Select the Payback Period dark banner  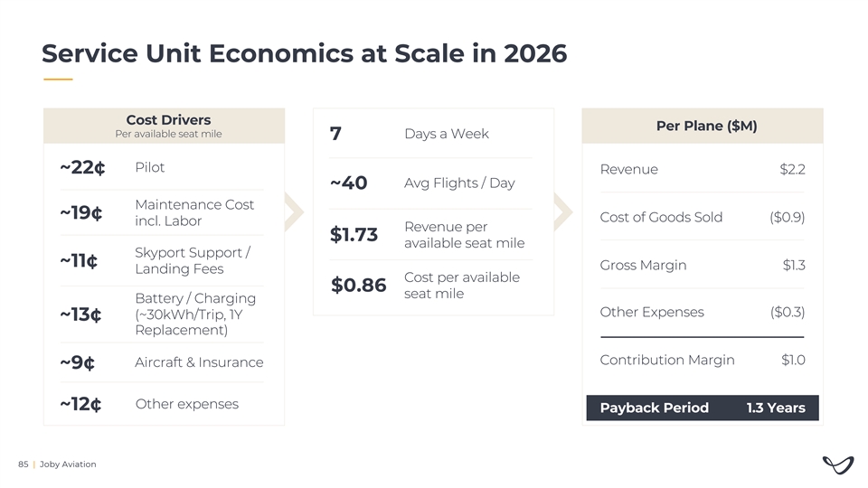click(703, 408)
